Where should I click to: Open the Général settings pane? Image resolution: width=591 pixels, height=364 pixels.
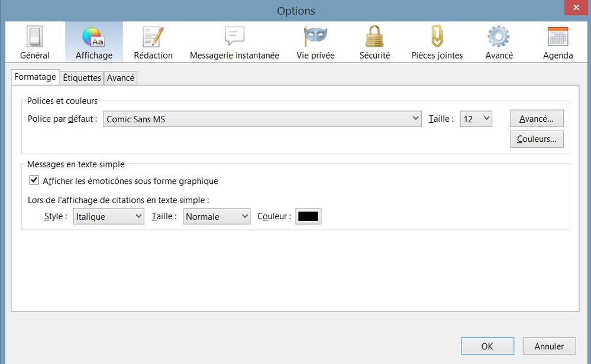pos(34,43)
